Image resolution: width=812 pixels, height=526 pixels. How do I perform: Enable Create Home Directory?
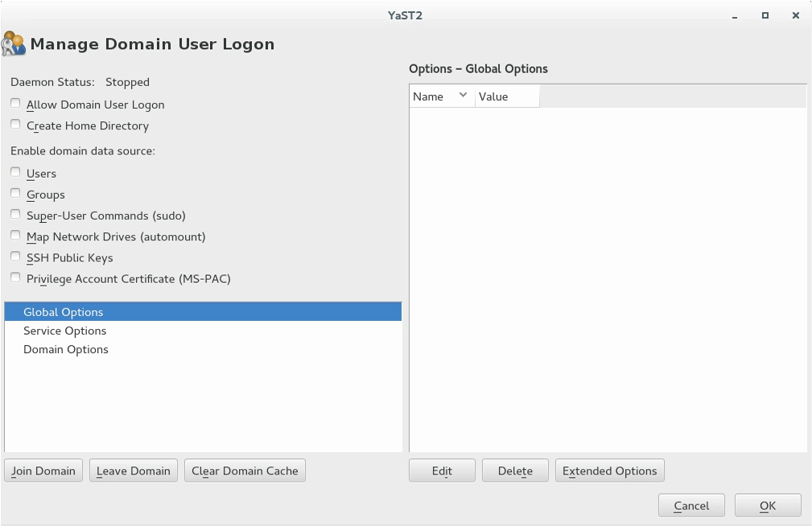tap(14, 125)
